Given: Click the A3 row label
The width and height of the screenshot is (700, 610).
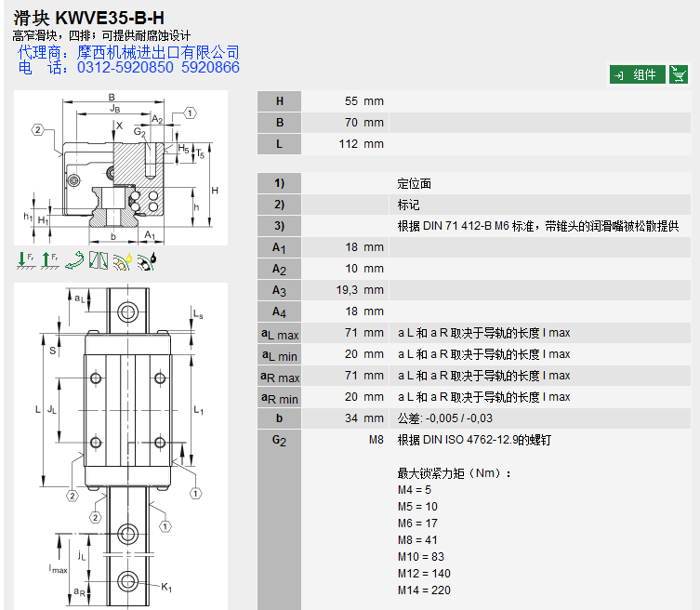Looking at the screenshot, I should (279, 290).
